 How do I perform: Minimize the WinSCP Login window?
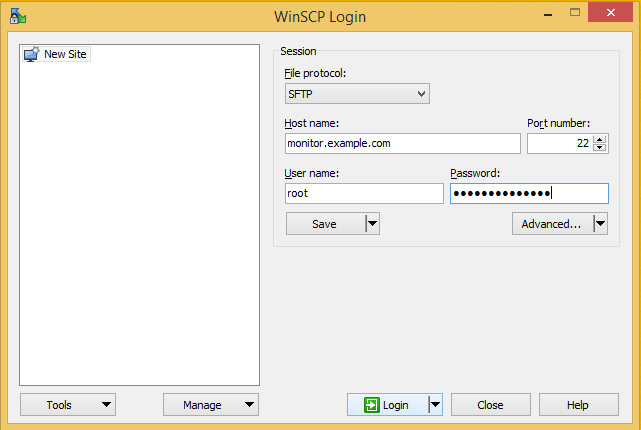[548, 13]
